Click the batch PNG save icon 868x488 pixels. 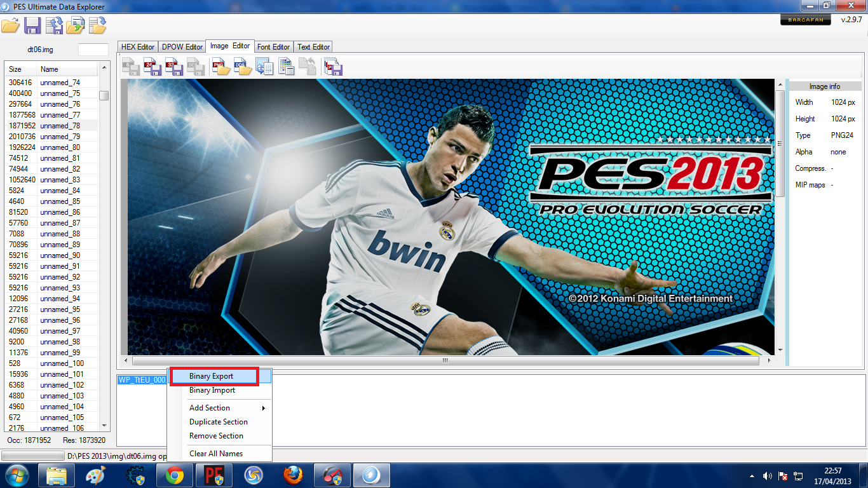[333, 67]
